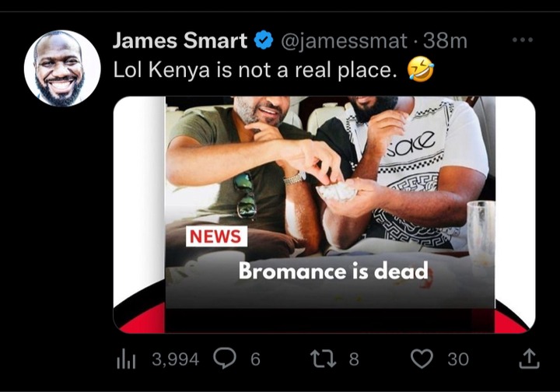This screenshot has width=560, height=392.
Task: Open view analytics bar chart icon
Action: [x=126, y=359]
